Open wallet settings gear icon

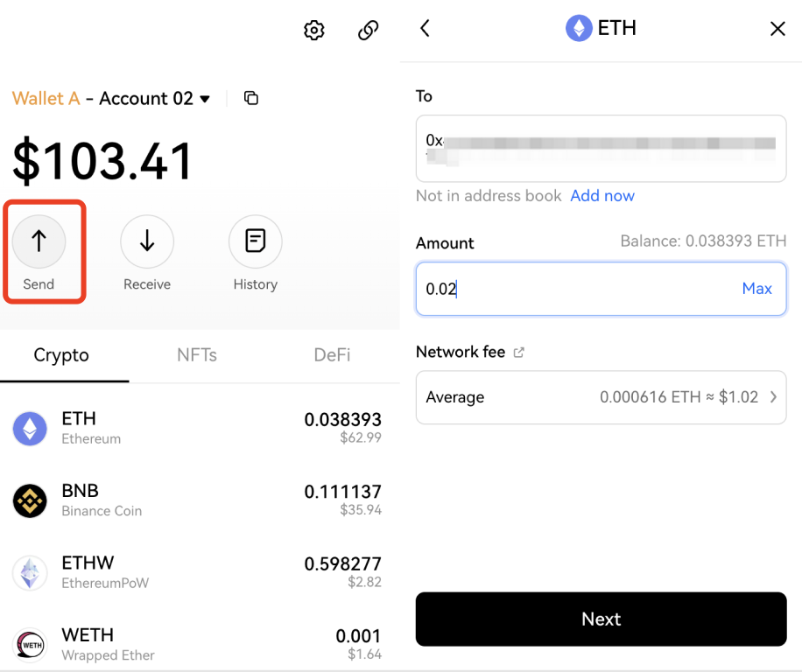[313, 31]
